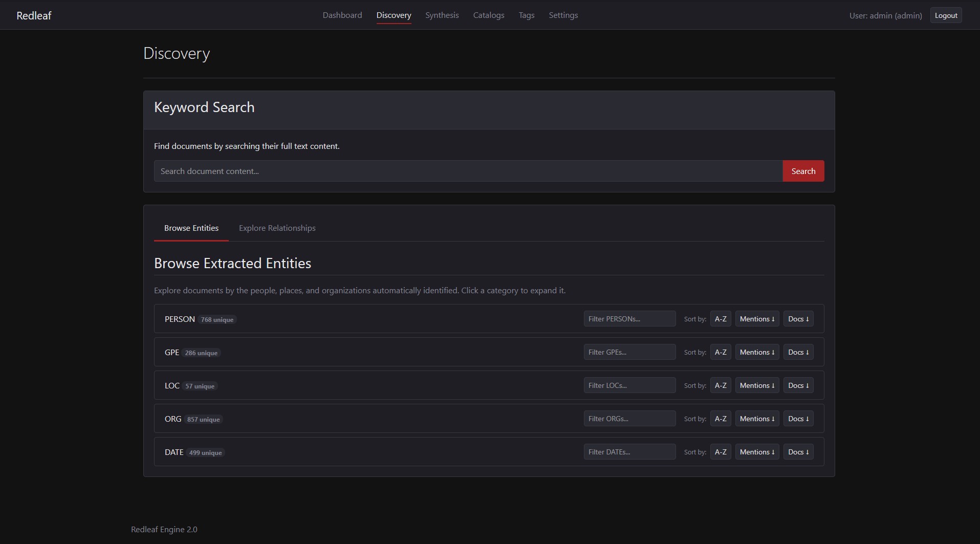Focus the Search document content field
Viewport: 980px width, 544px height.
point(468,171)
